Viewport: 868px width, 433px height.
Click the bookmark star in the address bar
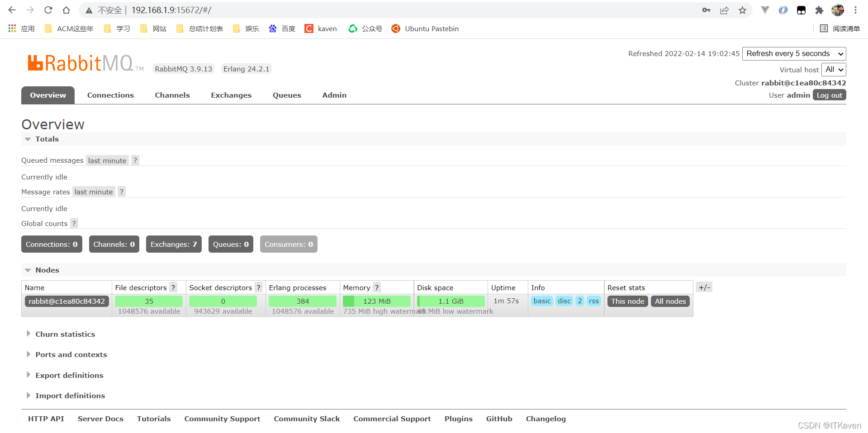click(742, 10)
